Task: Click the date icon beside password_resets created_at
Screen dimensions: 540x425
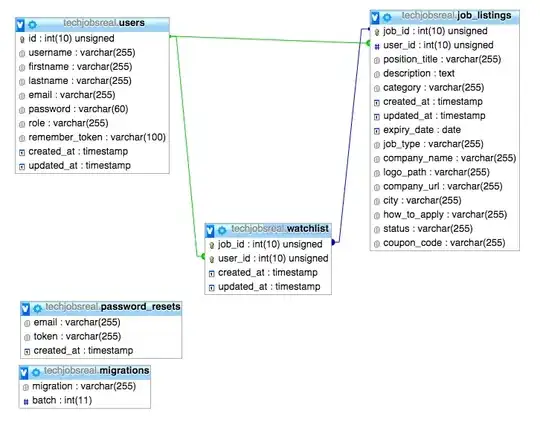Action: coord(27,352)
